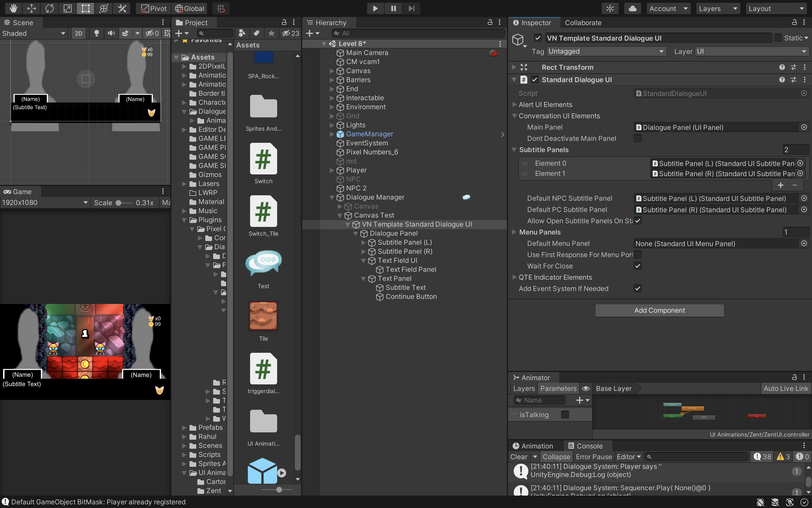Screen dimensions: 812x508
Task: Toggle the GameObject active checkbox
Action: pyautogui.click(x=538, y=38)
